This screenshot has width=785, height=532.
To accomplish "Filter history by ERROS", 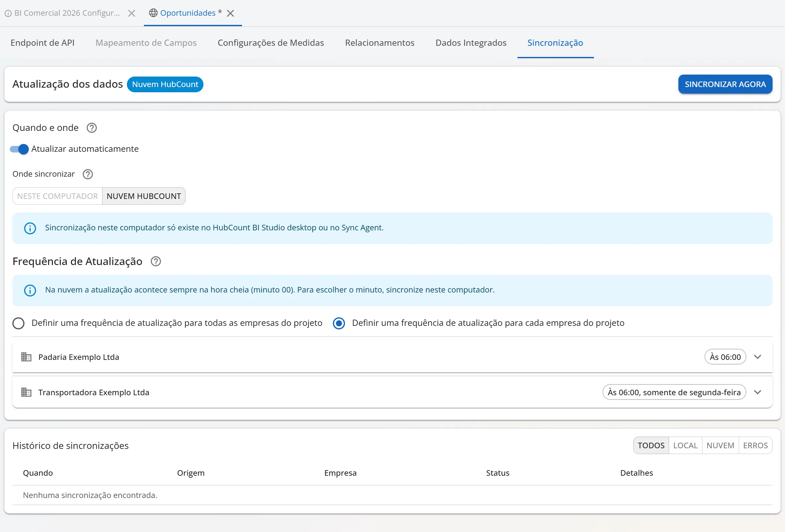I will tap(755, 446).
